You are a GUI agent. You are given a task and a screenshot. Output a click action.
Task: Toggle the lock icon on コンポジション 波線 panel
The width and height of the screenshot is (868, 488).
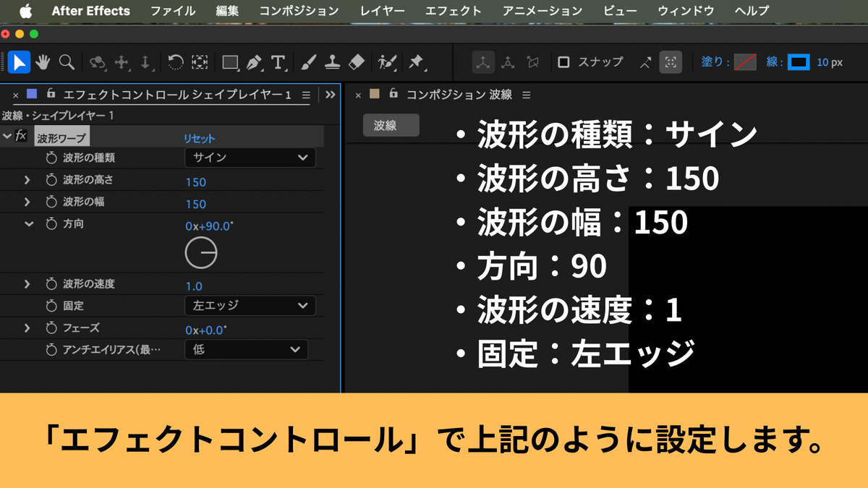point(393,94)
